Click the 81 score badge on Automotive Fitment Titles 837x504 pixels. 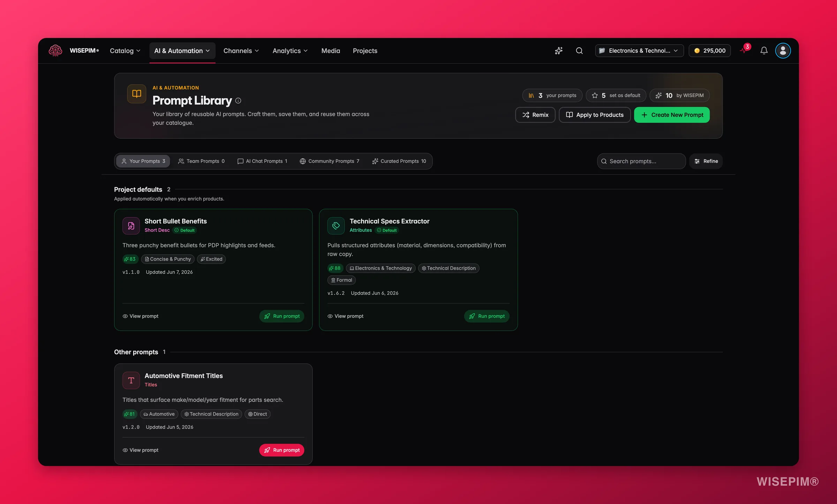click(x=129, y=414)
